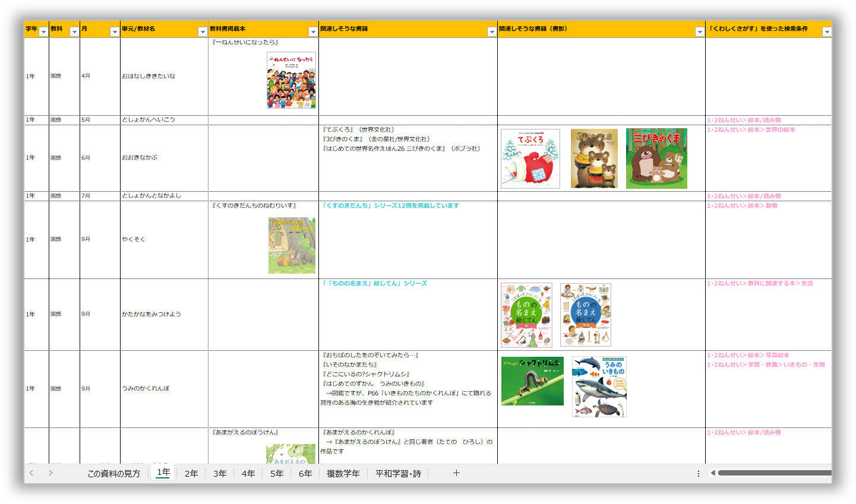The height and width of the screenshot is (504, 856).
Task: Click the sheet tab bar options dots
Action: pyautogui.click(x=699, y=474)
